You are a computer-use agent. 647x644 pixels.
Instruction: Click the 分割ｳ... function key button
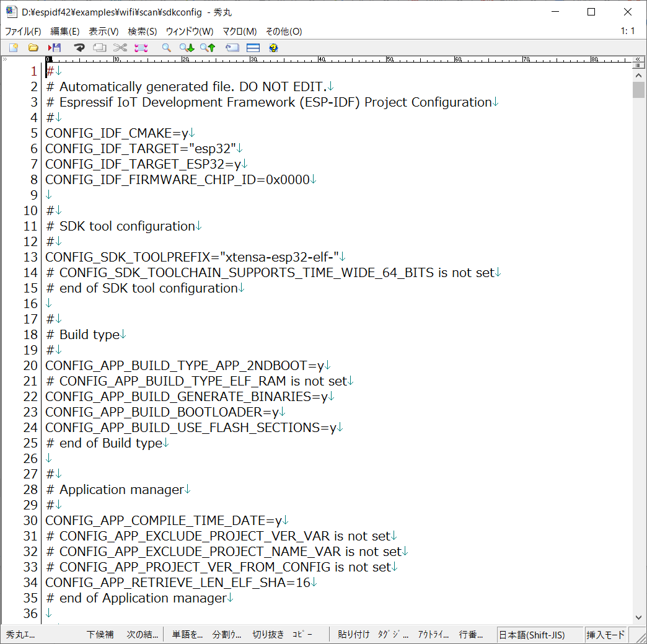[x=227, y=635]
